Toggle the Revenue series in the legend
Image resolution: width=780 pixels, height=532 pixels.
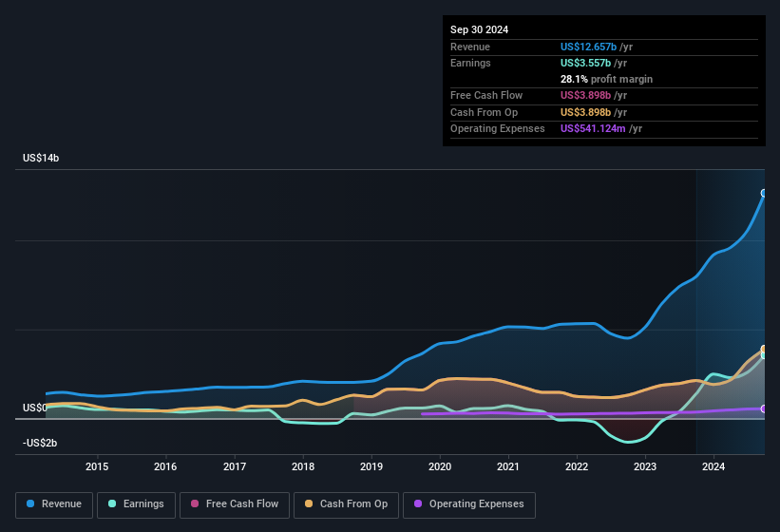[55, 504]
